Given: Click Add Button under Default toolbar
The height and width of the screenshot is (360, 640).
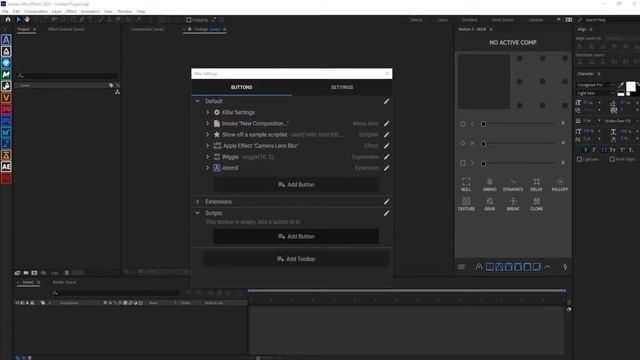Looking at the screenshot, I should pos(296,185).
